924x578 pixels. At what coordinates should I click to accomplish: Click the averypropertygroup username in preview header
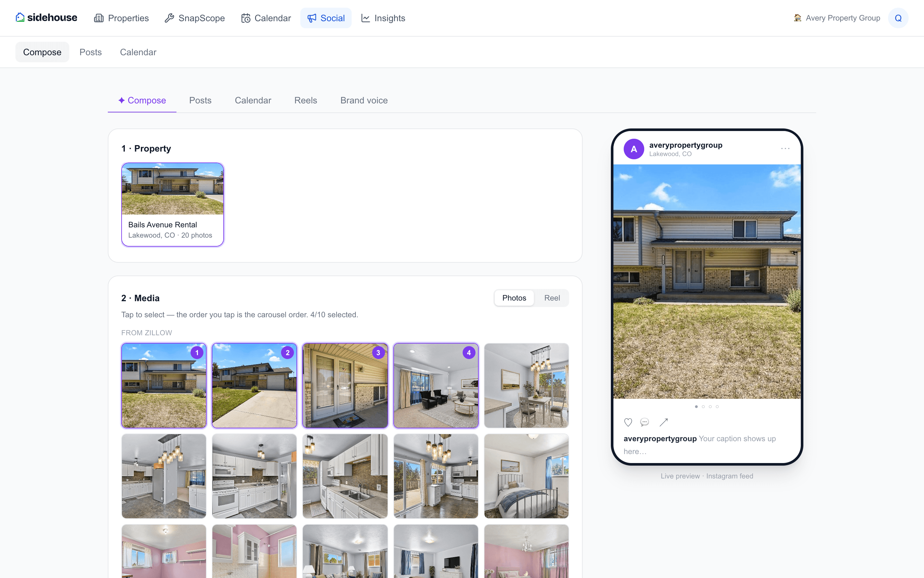pos(686,145)
